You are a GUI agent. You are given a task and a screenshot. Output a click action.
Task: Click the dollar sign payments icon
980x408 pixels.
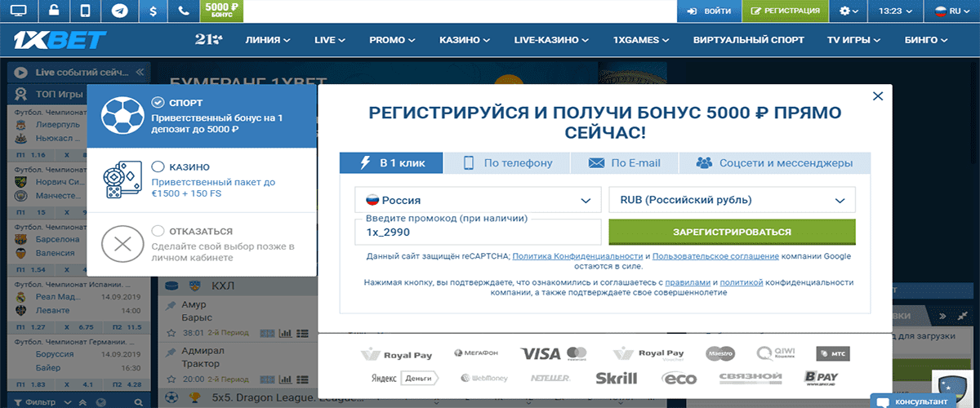coord(154,11)
